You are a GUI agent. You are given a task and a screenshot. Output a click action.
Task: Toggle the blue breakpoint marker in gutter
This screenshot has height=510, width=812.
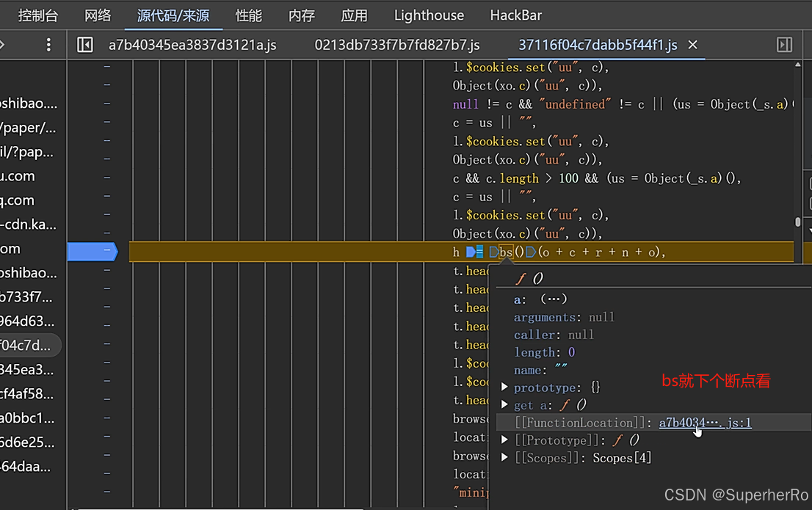pyautogui.click(x=93, y=252)
